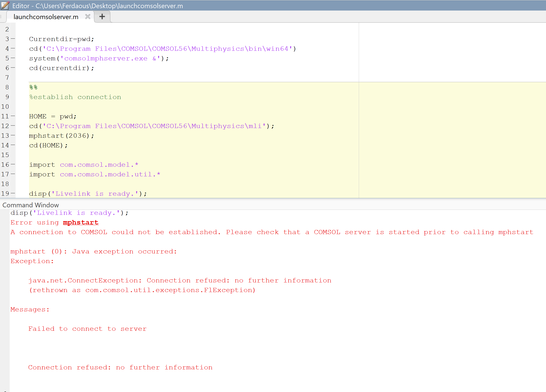The width and height of the screenshot is (546, 392).
Task: Click 'mphstart(2036);' on line 13
Action: (x=62, y=136)
